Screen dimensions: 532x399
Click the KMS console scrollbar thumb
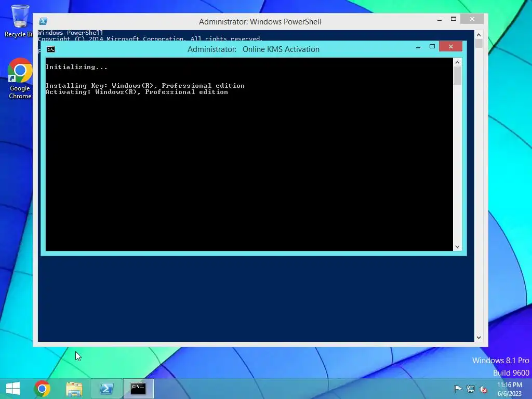[457, 76]
